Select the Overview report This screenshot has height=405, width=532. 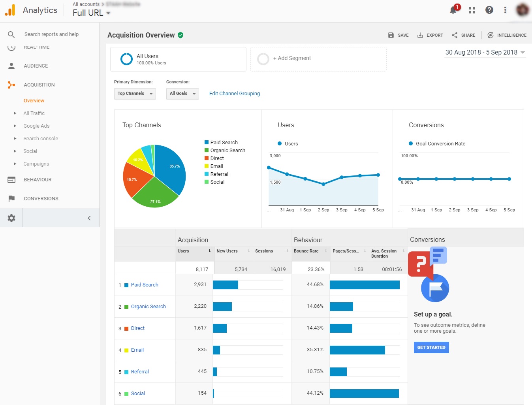(34, 101)
